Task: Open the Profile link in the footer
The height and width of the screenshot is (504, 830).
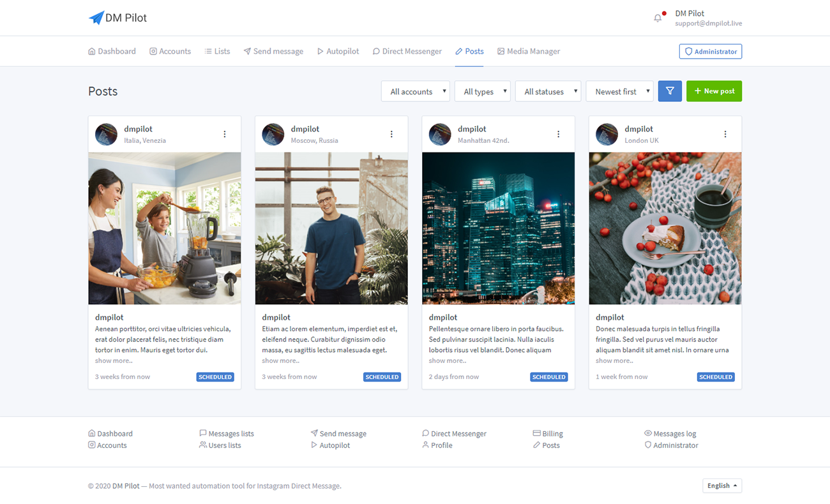Action: pyautogui.click(x=437, y=445)
